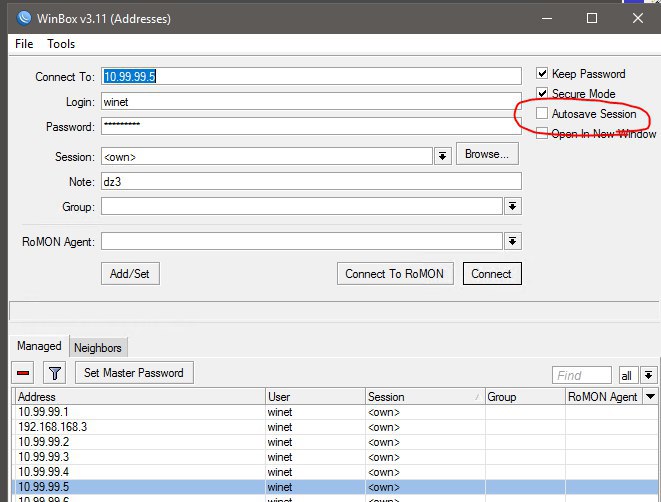Viewport: 661px width, 502px height.
Task: Sort by the User column header
Action: pos(315,397)
